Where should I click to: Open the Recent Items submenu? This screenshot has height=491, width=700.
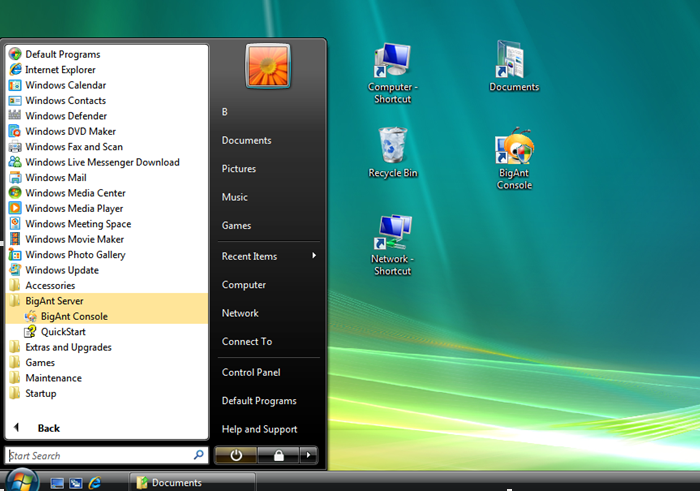coord(269,256)
